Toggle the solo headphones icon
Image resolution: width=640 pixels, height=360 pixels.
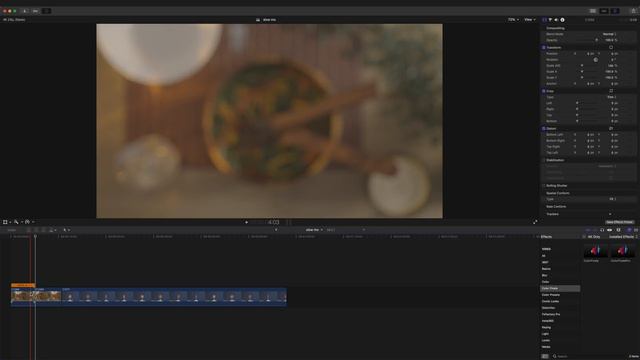click(x=602, y=230)
